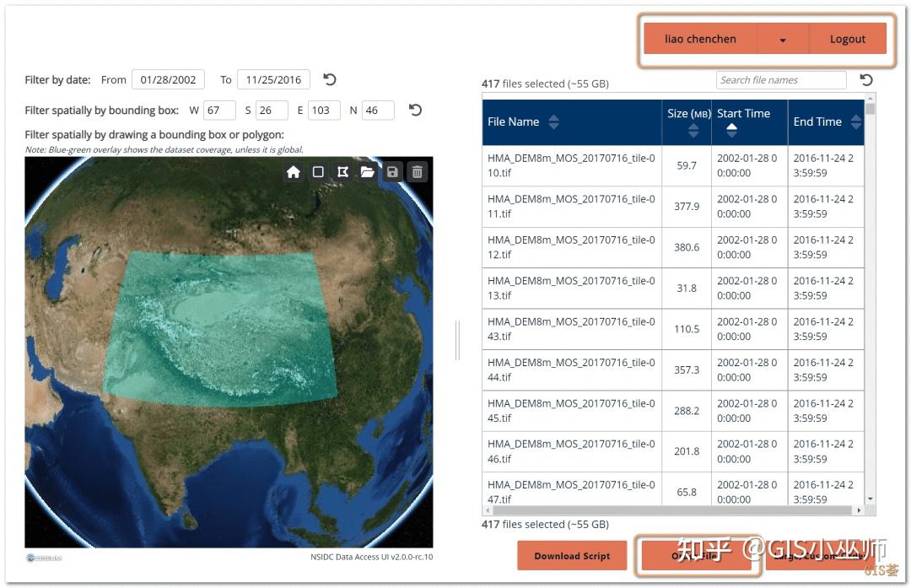The width and height of the screenshot is (911, 588).
Task: Click the save icon on the map toolbar
Action: (392, 172)
